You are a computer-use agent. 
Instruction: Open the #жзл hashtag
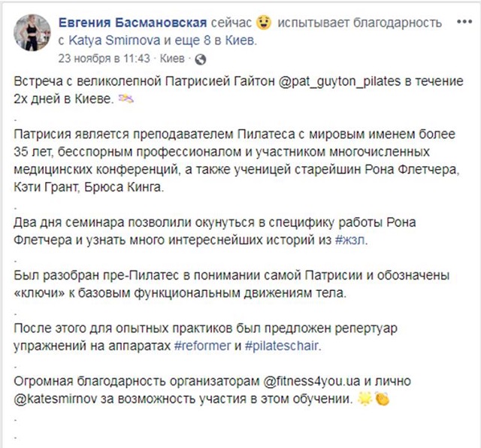pyautogui.click(x=350, y=240)
